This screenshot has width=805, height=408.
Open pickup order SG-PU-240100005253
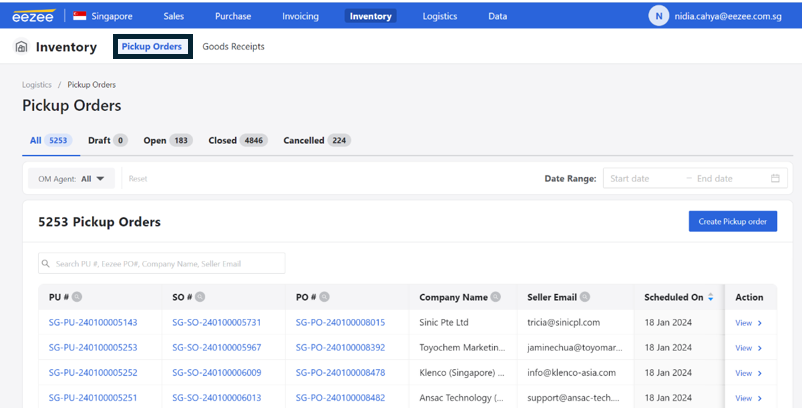pyautogui.click(x=93, y=347)
